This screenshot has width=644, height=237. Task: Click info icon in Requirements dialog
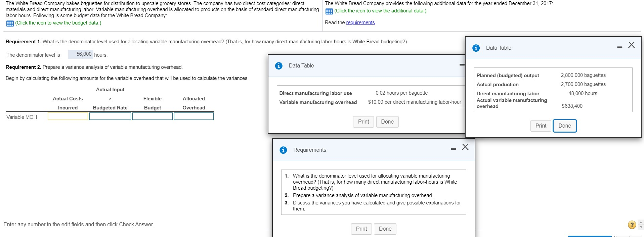tap(283, 150)
